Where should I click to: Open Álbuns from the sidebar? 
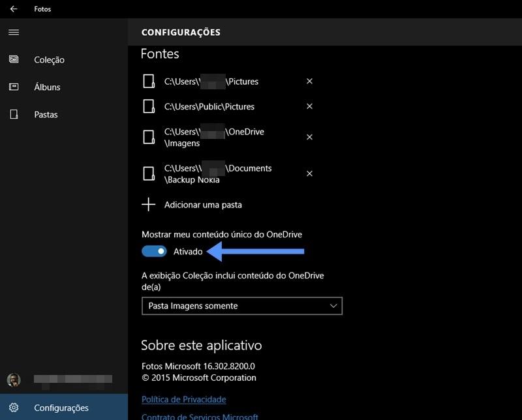click(x=47, y=87)
